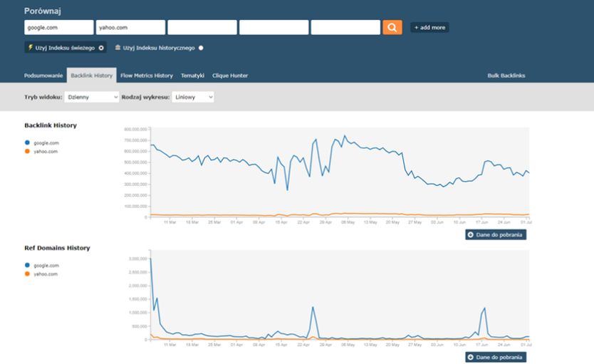
Task: Open the Clique Hunter tab
Action: 230,75
